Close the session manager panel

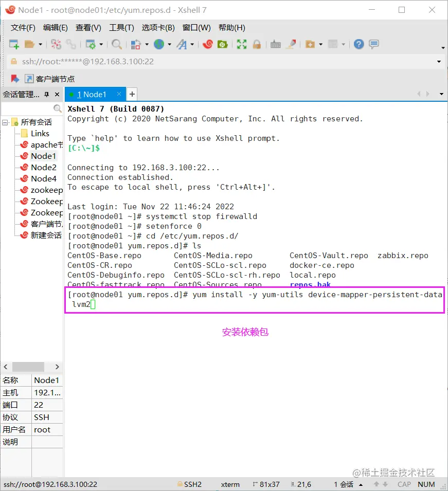point(57,94)
